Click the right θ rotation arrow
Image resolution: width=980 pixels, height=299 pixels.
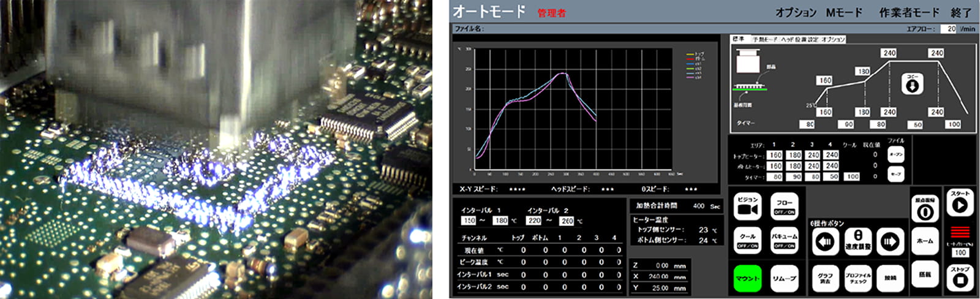tap(889, 242)
